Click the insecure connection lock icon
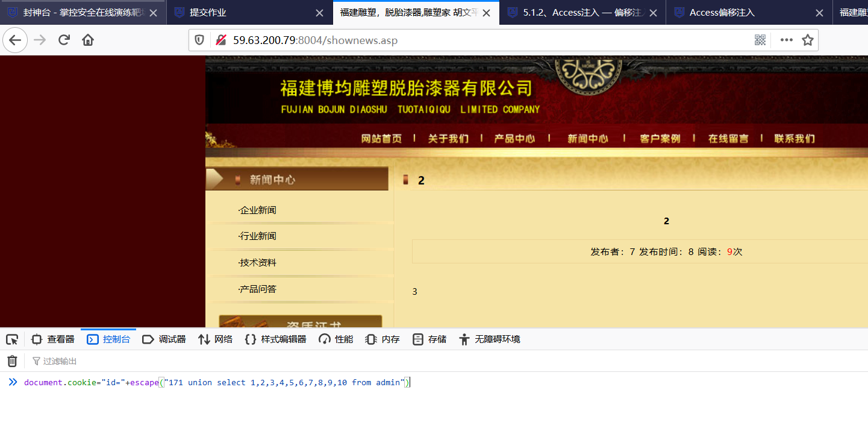868x428 pixels. pyautogui.click(x=221, y=40)
